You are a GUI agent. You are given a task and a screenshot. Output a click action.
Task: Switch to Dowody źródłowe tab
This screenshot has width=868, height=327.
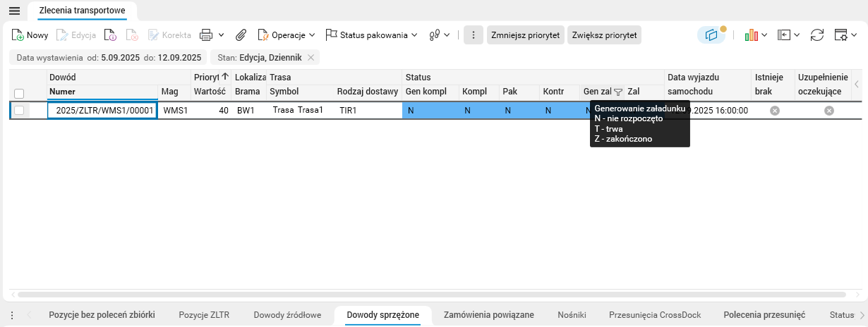[287, 315]
